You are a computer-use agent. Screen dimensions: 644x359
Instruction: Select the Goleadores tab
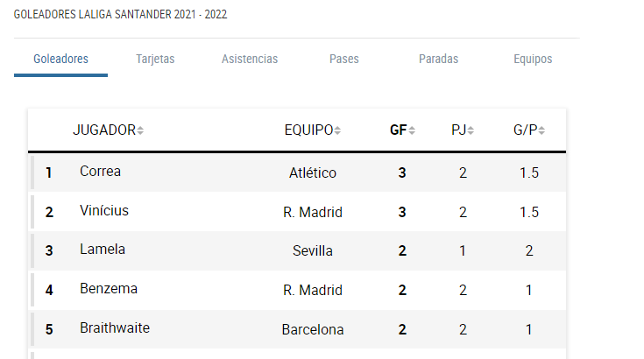point(60,59)
